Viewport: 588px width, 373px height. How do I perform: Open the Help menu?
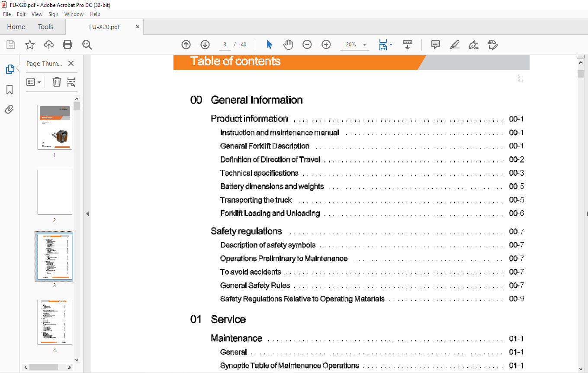click(x=95, y=14)
